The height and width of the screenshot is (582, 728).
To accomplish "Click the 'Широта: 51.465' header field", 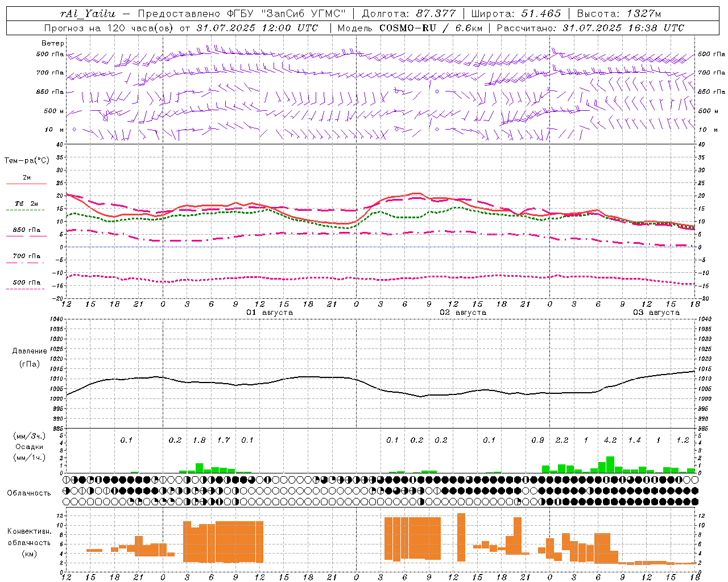I will point(516,14).
